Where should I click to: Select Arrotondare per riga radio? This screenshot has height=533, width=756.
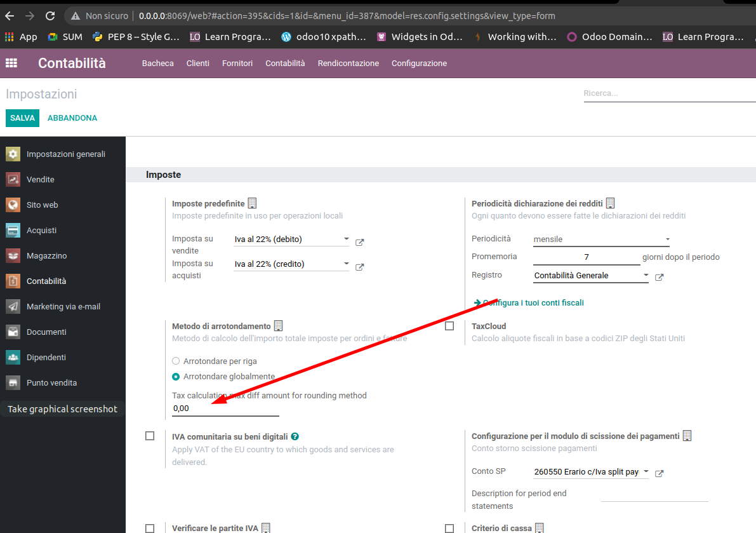tap(176, 361)
